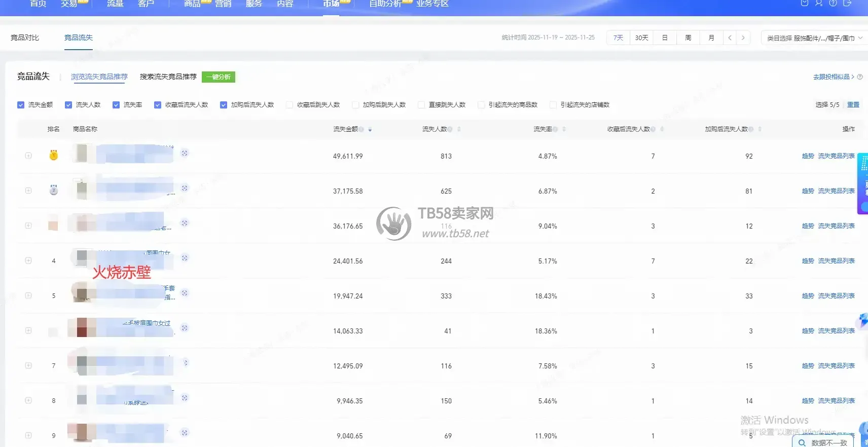
Task: Sort by 流失金额 column arrow
Action: (370, 130)
